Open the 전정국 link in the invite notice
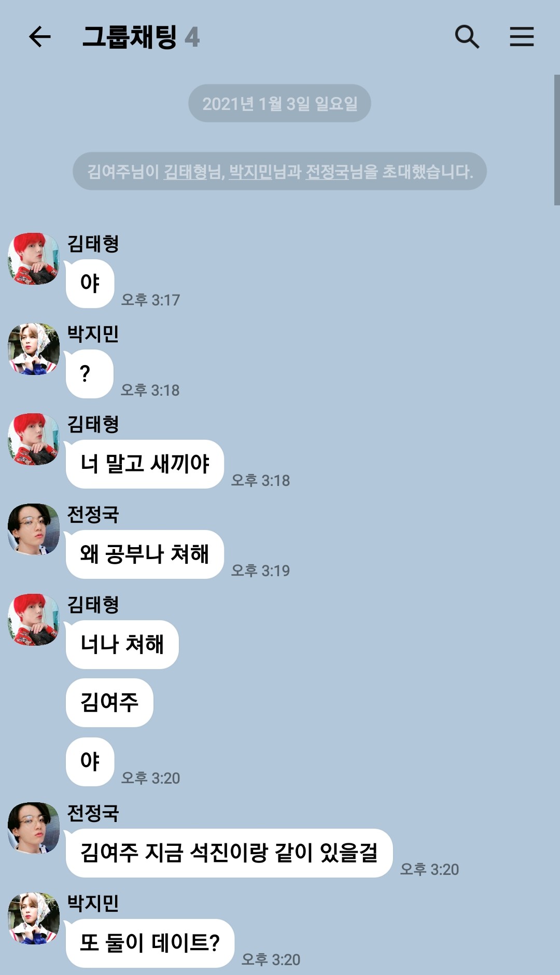 (327, 172)
